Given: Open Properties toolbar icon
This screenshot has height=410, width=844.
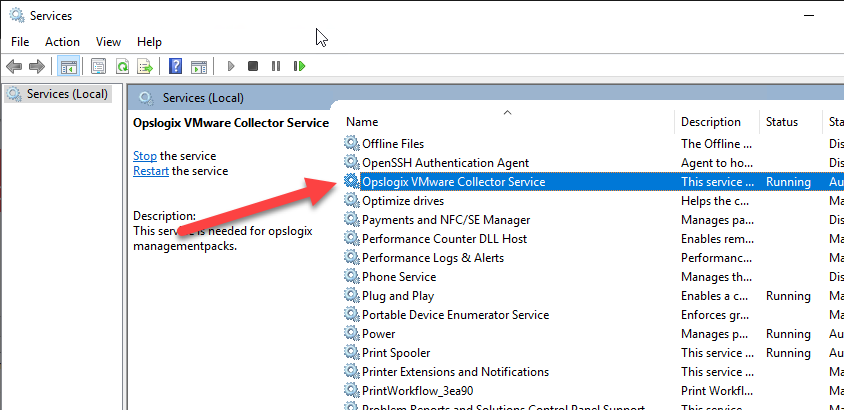Looking at the screenshot, I should 98,67.
